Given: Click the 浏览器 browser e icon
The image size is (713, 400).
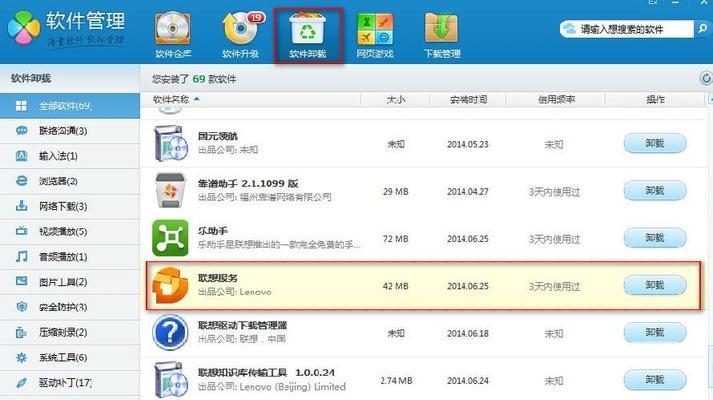Looking at the screenshot, I should pyautogui.click(x=21, y=181).
